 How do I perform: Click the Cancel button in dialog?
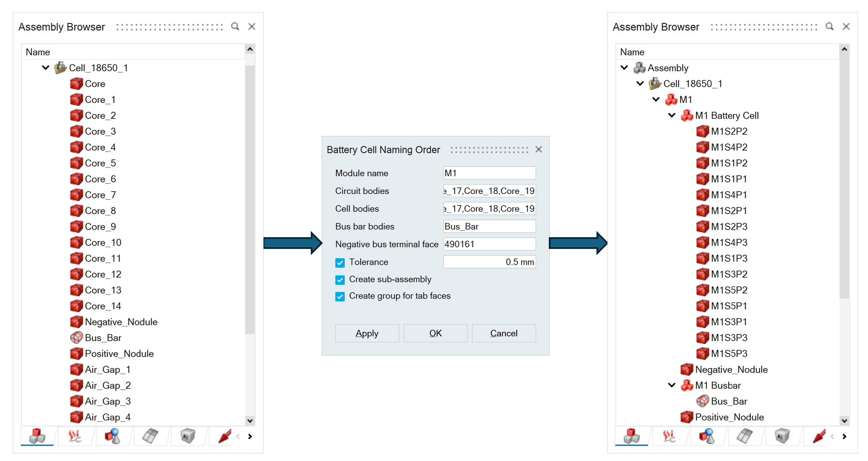point(504,333)
